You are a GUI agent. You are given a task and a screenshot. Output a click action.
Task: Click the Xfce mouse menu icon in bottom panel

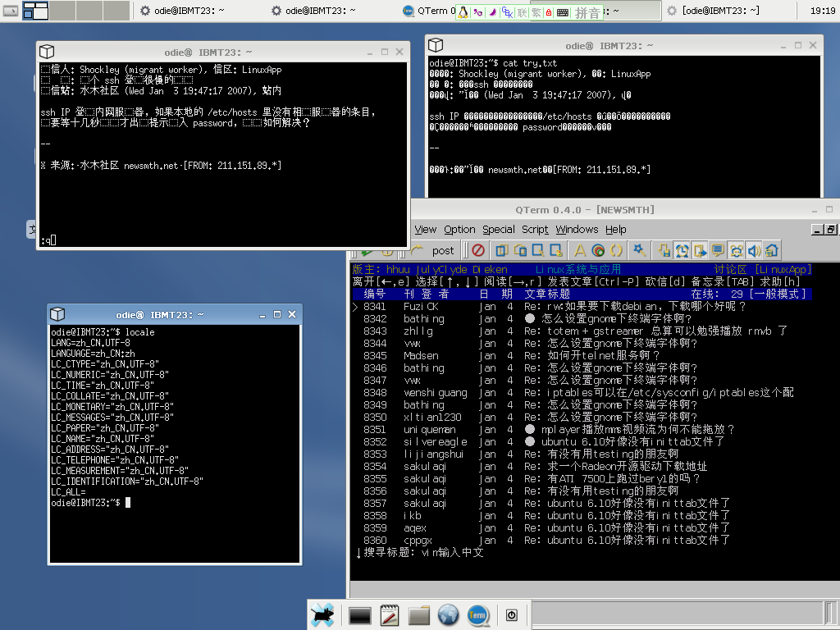(323, 615)
